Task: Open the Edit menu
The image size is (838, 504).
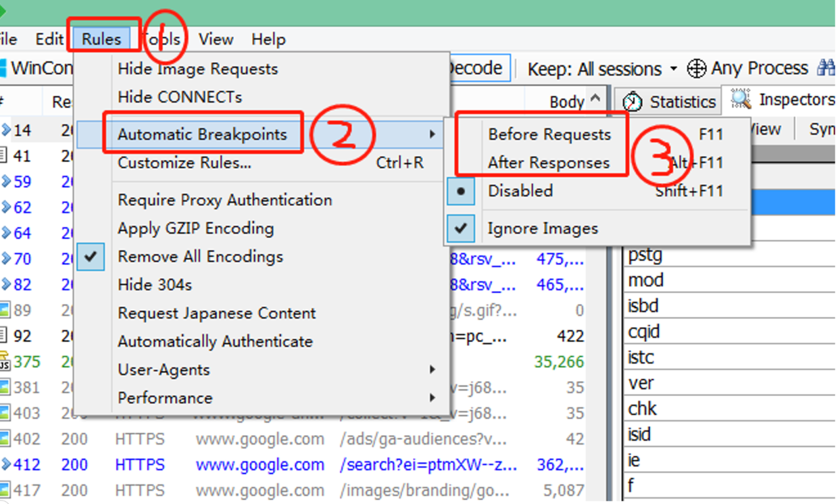Action: [49, 39]
